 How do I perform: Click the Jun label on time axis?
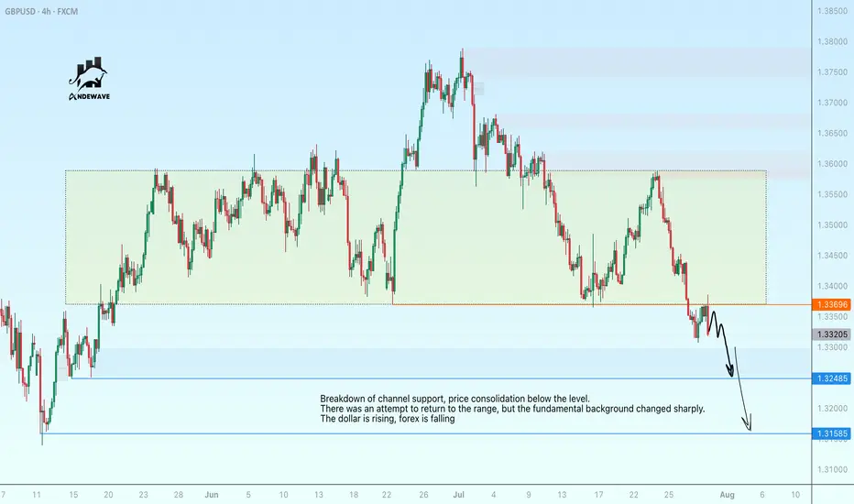(x=212, y=495)
